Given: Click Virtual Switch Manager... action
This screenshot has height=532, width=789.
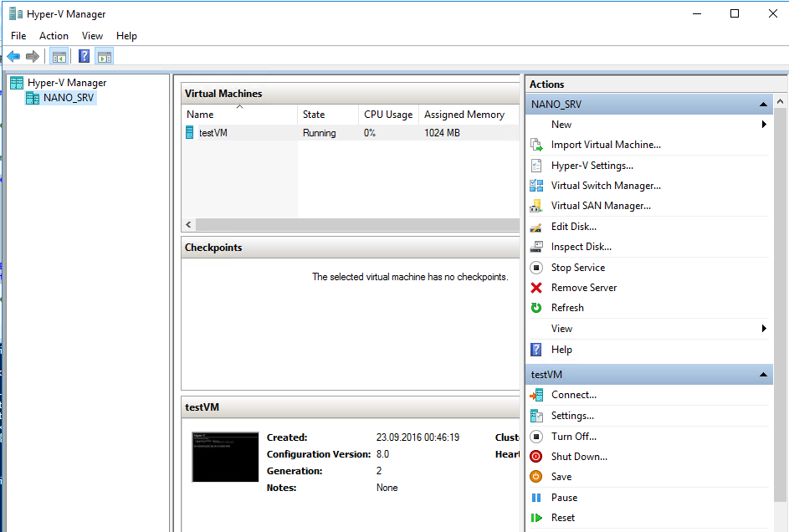Looking at the screenshot, I should coord(606,186).
